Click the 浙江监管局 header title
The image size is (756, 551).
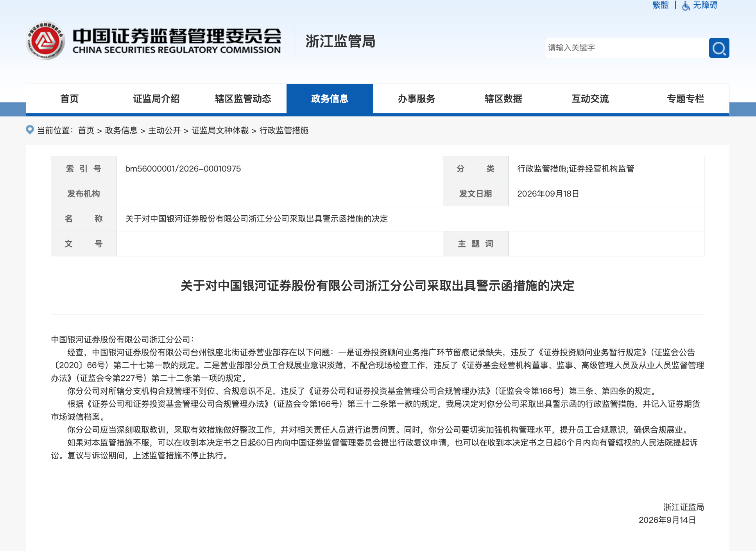pos(340,41)
